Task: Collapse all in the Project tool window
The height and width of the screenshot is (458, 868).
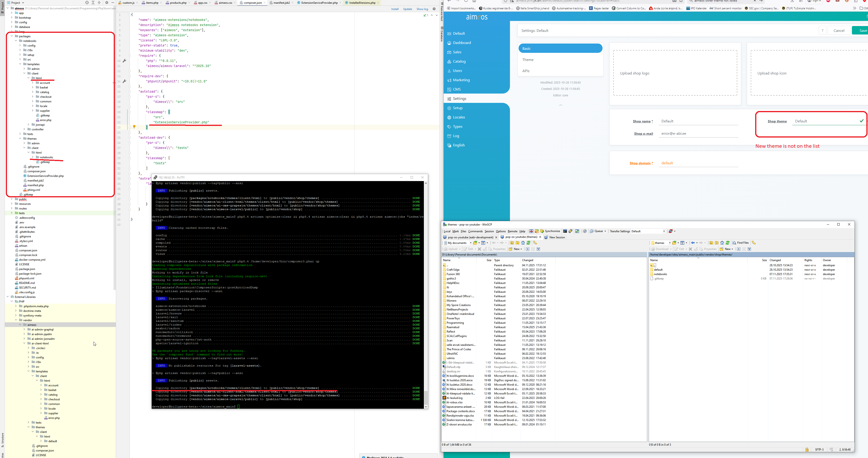Action: click(99, 3)
